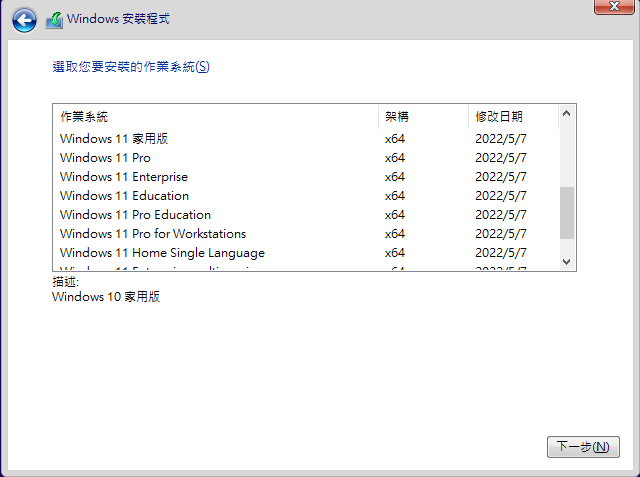Click the 作業系統 column header
640x477 pixels.
pyautogui.click(x=216, y=117)
